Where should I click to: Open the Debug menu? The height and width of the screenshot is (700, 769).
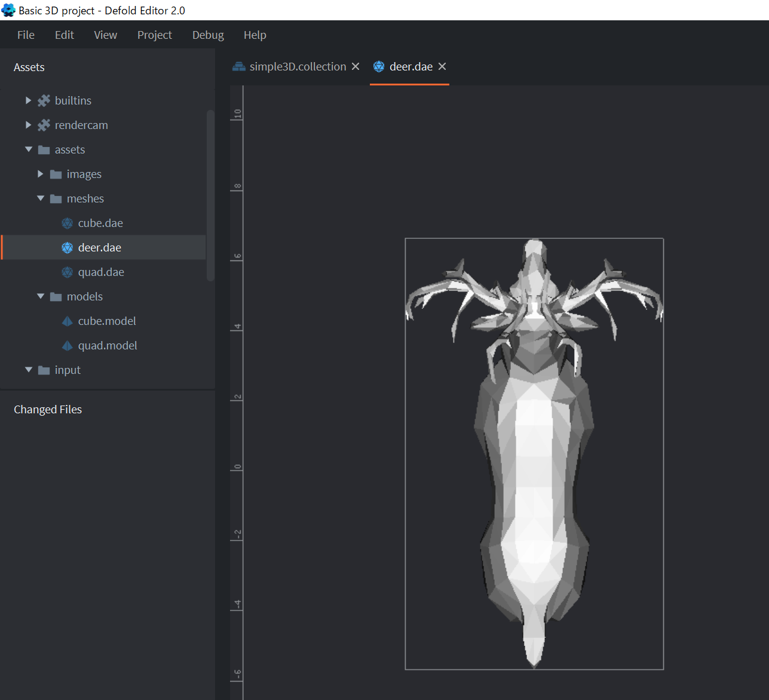tap(207, 35)
